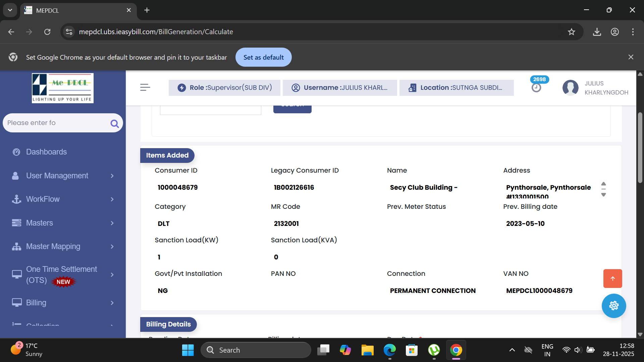
Task: Click the sidebar search magnifier icon
Action: point(114,124)
